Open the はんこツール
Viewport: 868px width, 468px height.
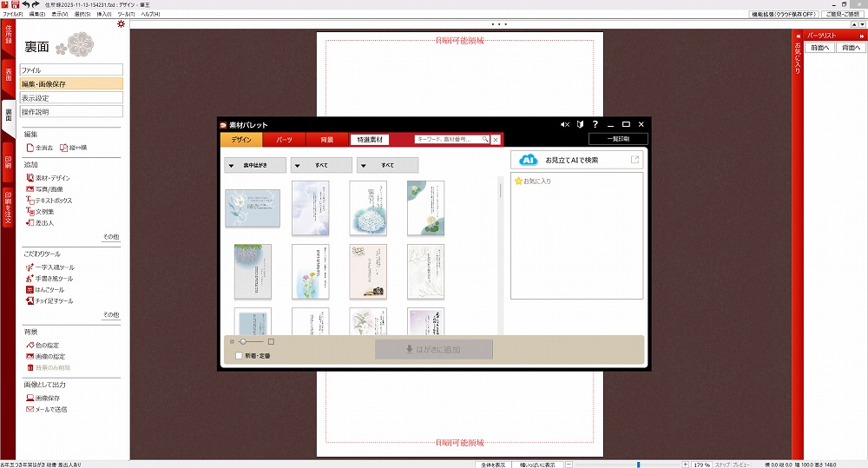(49, 290)
